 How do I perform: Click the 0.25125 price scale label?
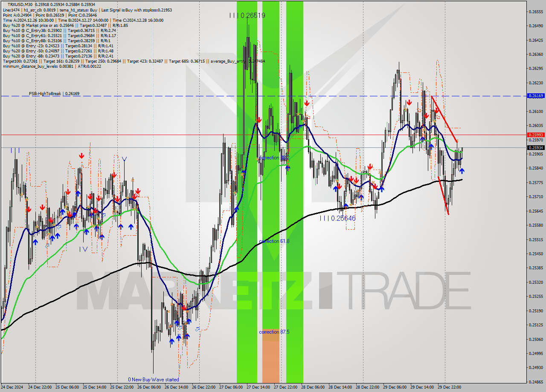click(536, 325)
